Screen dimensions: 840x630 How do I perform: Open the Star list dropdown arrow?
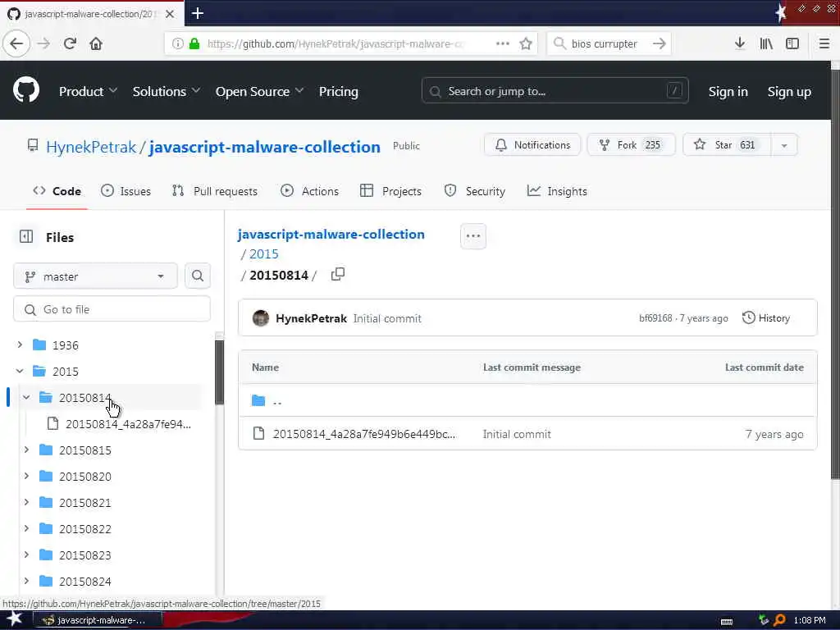coord(783,145)
